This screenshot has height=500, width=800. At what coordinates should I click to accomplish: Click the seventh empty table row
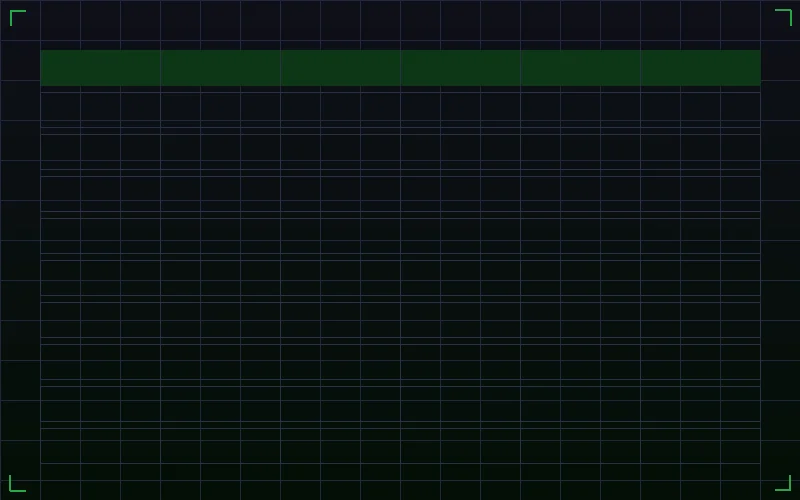pos(400,362)
